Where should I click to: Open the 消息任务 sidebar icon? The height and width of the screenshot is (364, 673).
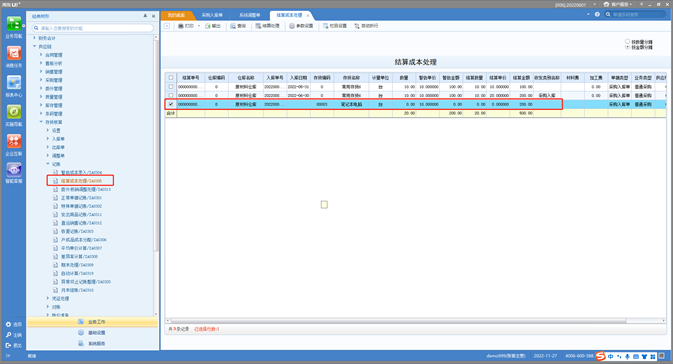tap(14, 54)
